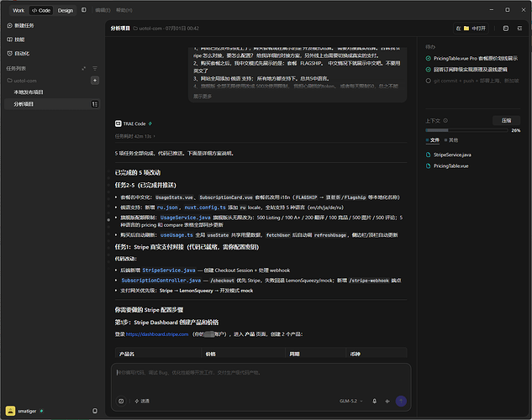Click the sparkle enhance icon beside microphone
The height and width of the screenshot is (420, 532).
point(387,401)
